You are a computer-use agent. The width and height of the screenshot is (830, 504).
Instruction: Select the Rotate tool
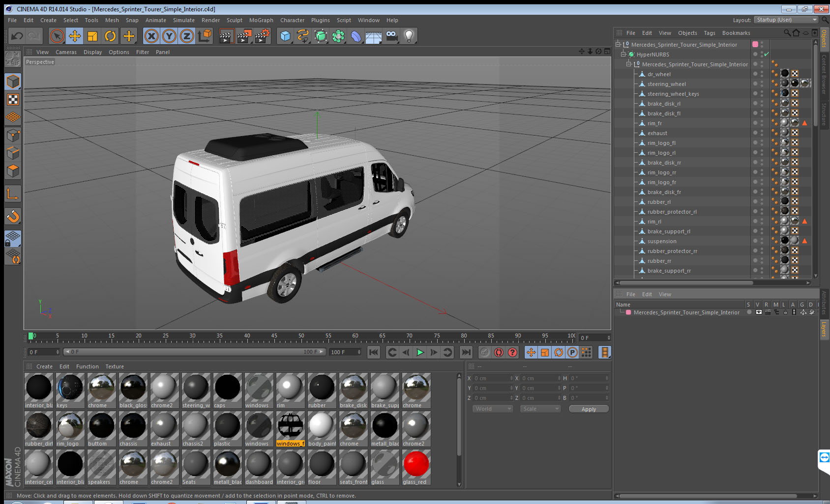point(111,36)
